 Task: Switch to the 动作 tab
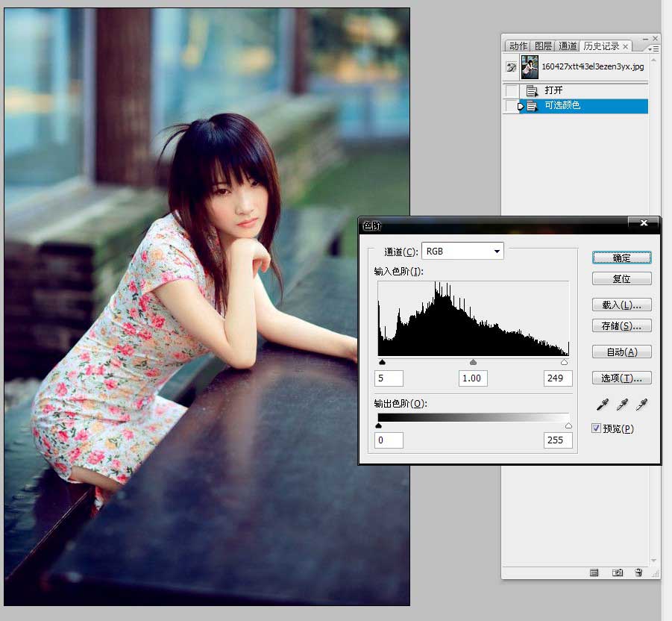pos(518,46)
